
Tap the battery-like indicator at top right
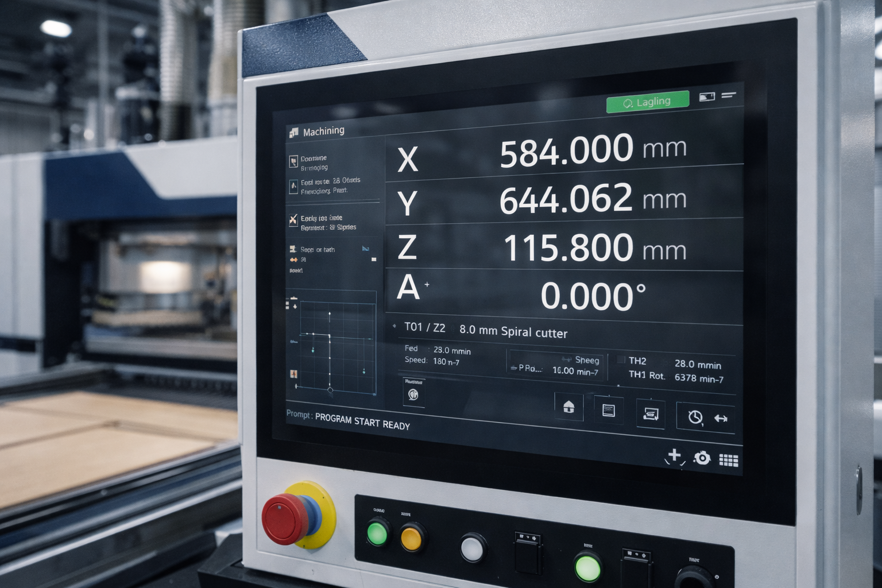click(x=706, y=96)
